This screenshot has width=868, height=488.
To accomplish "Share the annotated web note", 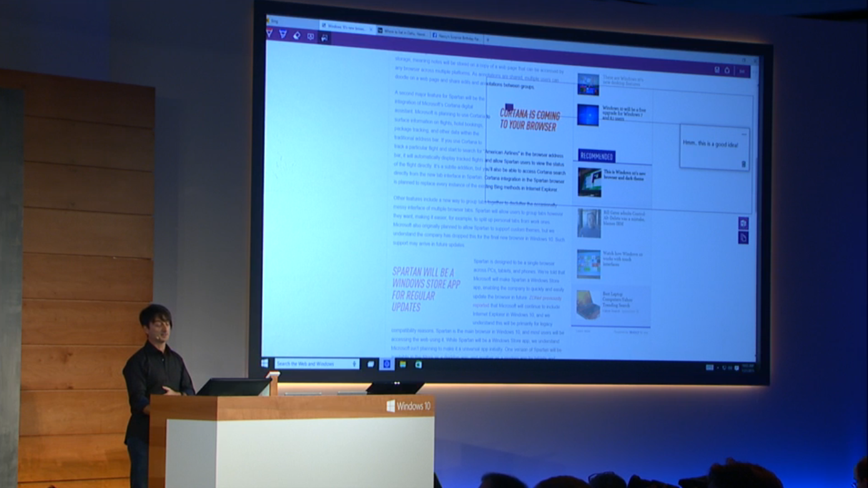I will [x=727, y=71].
